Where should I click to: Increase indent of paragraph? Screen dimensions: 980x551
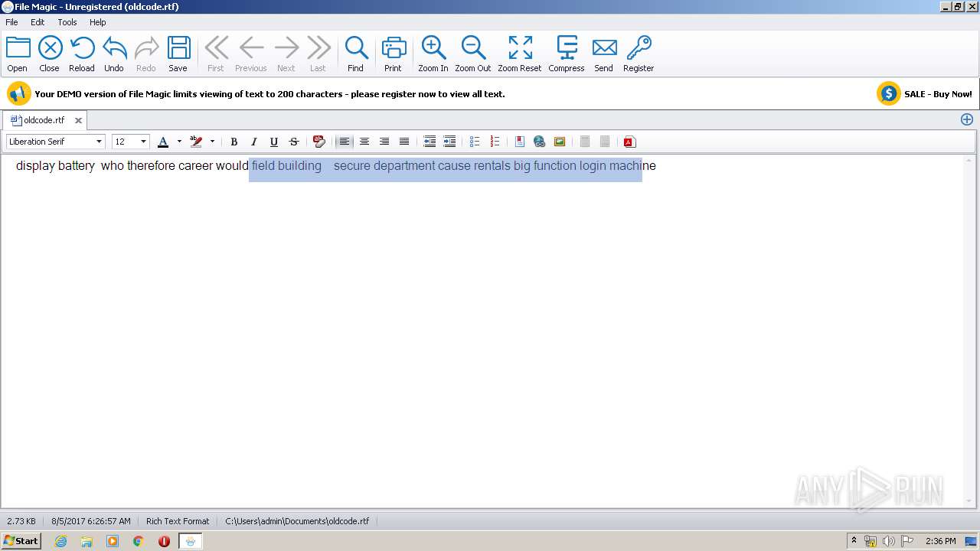(449, 142)
